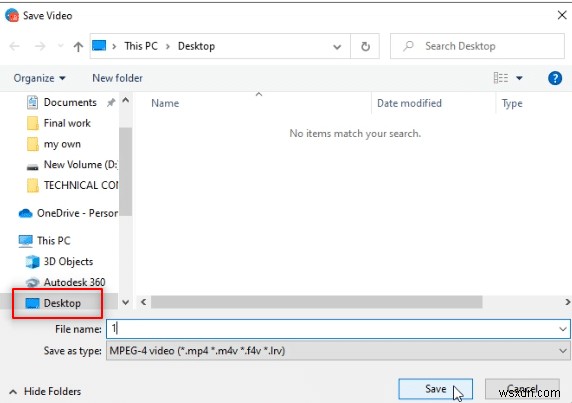
Task: Click horizontal scrollbar left arrow
Action: [x=144, y=302]
